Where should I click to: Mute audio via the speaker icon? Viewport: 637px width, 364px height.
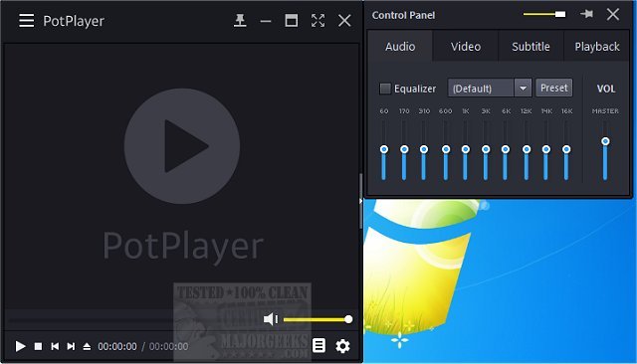[271, 319]
